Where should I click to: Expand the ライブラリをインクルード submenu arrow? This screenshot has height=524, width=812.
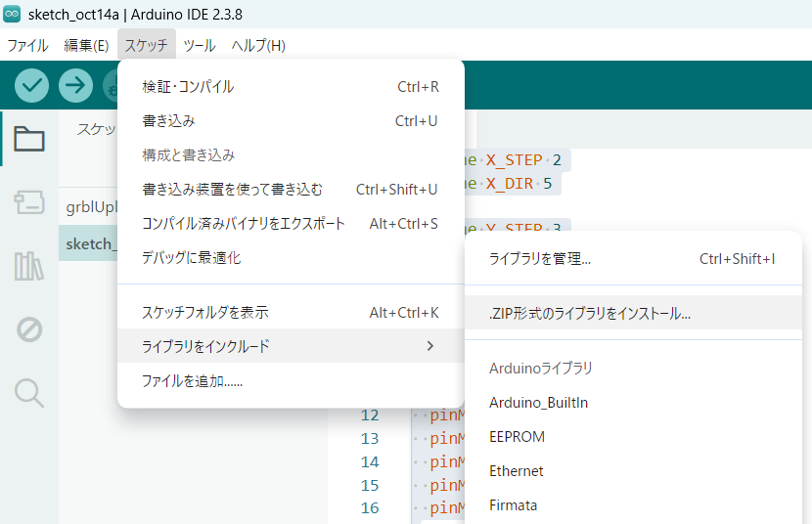tap(430, 346)
